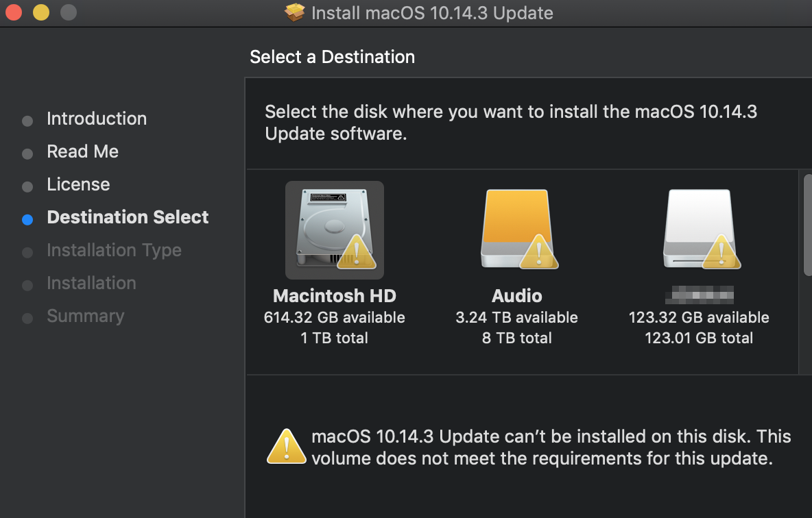This screenshot has height=518, width=812.
Task: Click the yellow minimize window button
Action: tap(41, 12)
